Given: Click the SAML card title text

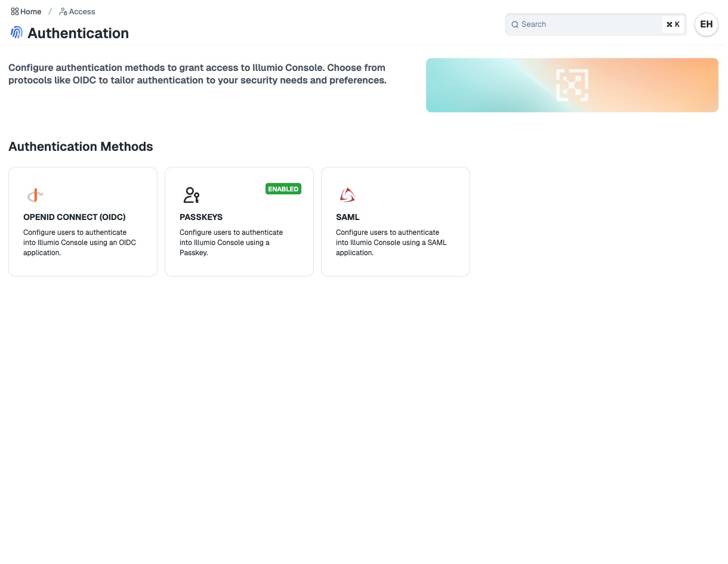Looking at the screenshot, I should click(348, 217).
